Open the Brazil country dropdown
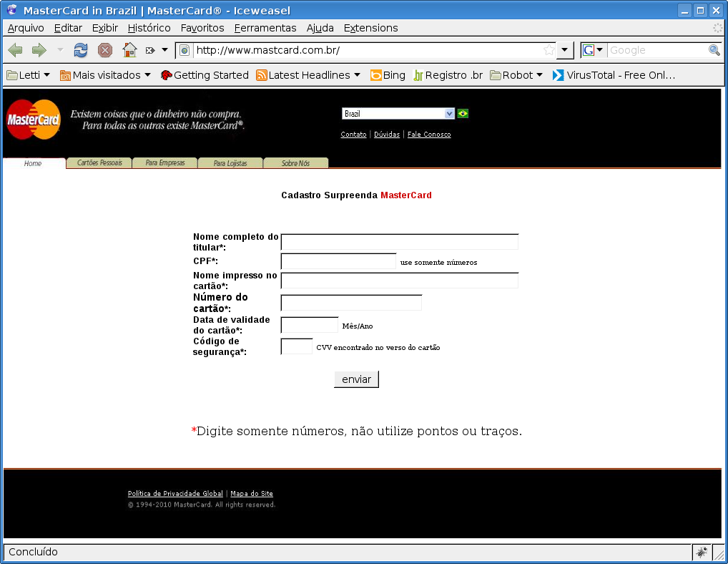The height and width of the screenshot is (564, 728). 398,113
